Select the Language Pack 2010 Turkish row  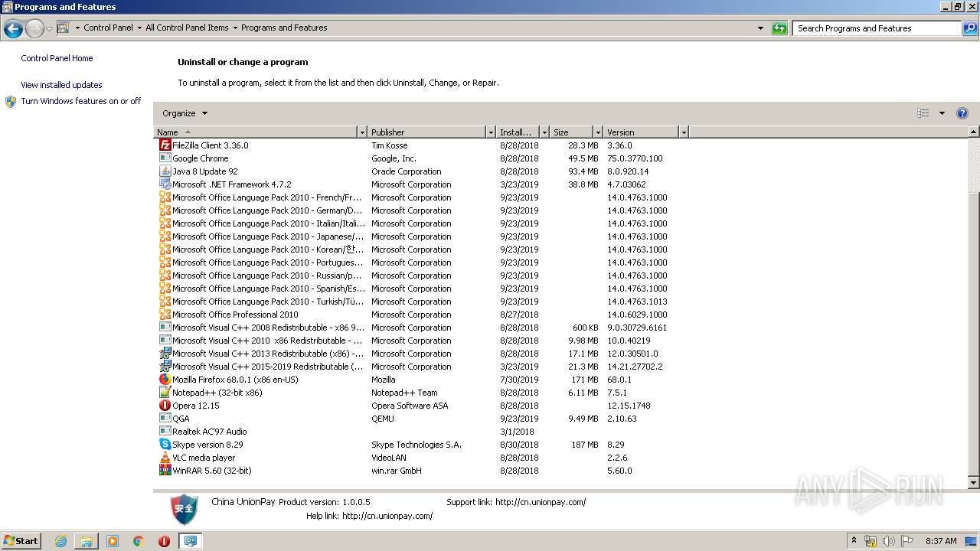423,301
